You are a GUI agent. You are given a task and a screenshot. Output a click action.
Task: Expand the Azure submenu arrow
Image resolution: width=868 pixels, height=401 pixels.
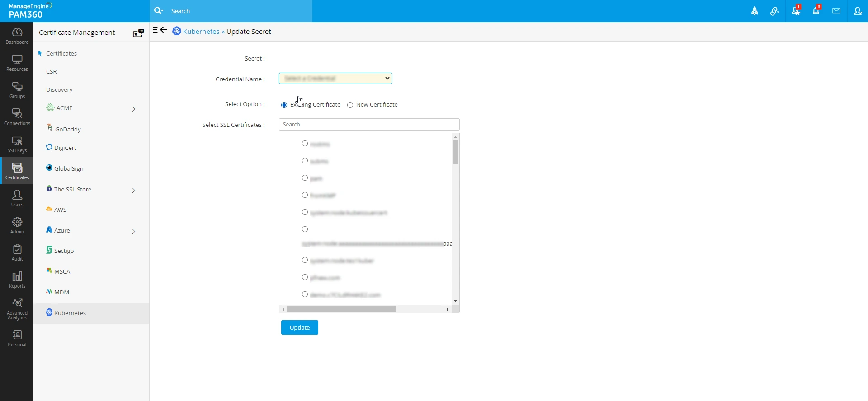[133, 231]
